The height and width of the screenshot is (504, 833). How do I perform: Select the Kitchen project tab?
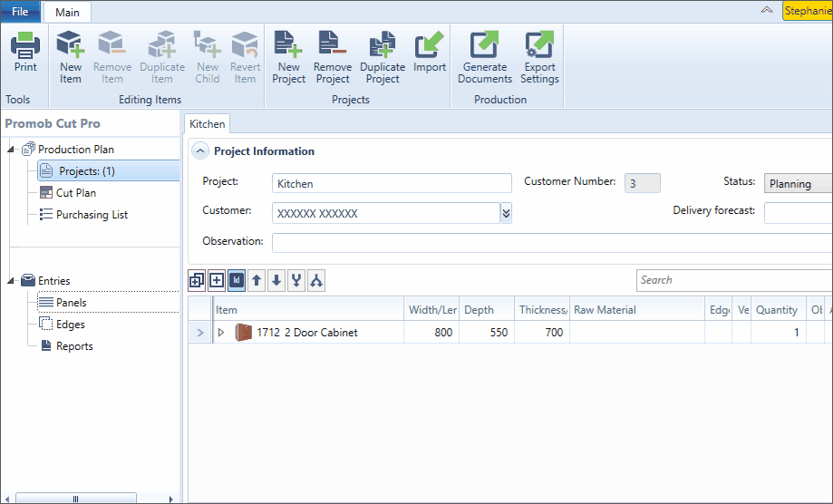208,124
